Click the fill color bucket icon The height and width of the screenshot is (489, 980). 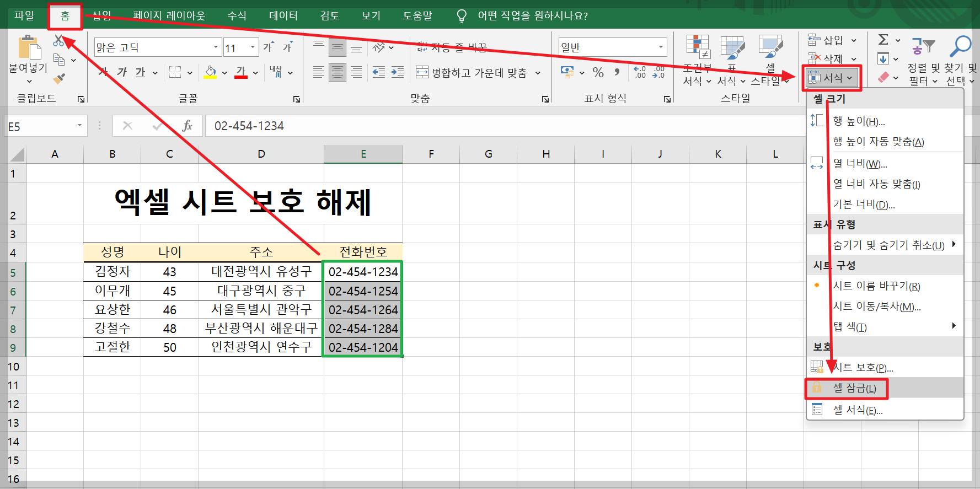(210, 72)
